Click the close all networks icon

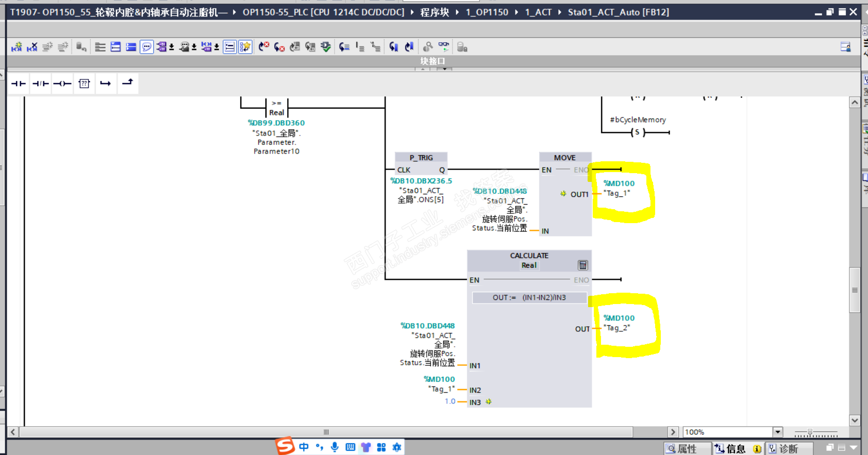[x=116, y=47]
